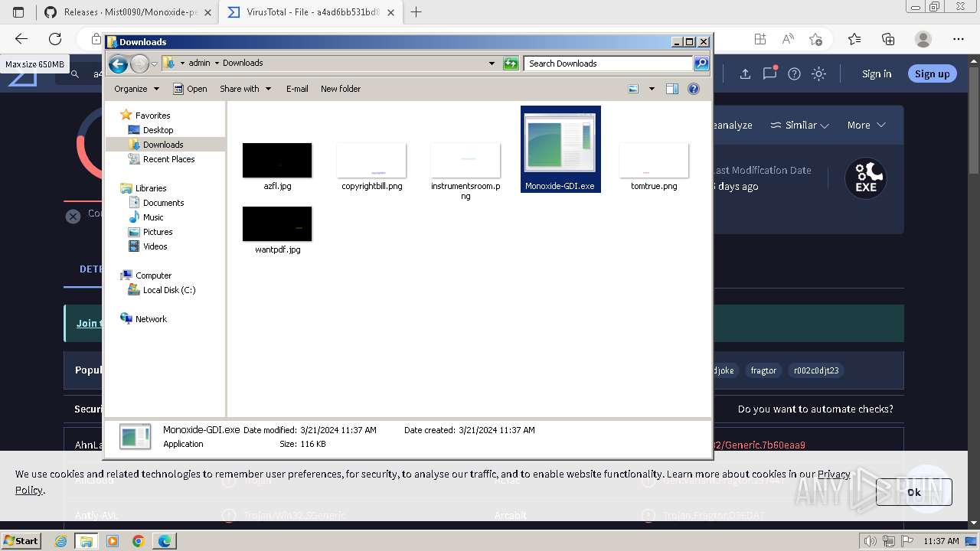Open the Edge Collections icon
This screenshot has height=551, width=980.
(x=888, y=39)
